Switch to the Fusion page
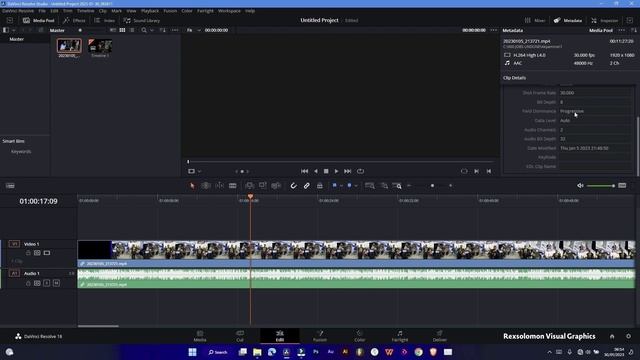This screenshot has width=640, height=360. click(x=320, y=336)
